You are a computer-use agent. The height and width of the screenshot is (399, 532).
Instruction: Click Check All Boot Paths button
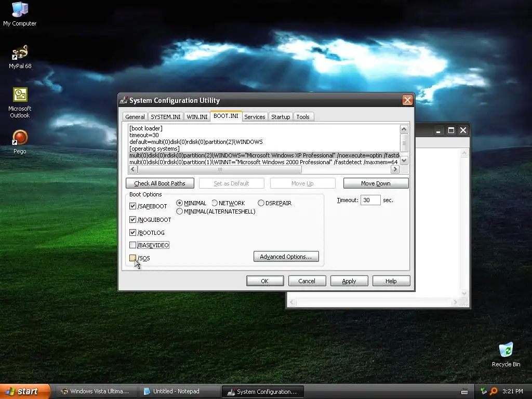tap(160, 183)
